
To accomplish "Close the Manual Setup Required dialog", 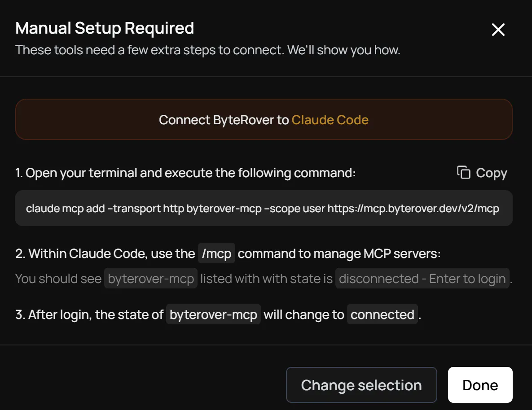I will click(x=498, y=30).
